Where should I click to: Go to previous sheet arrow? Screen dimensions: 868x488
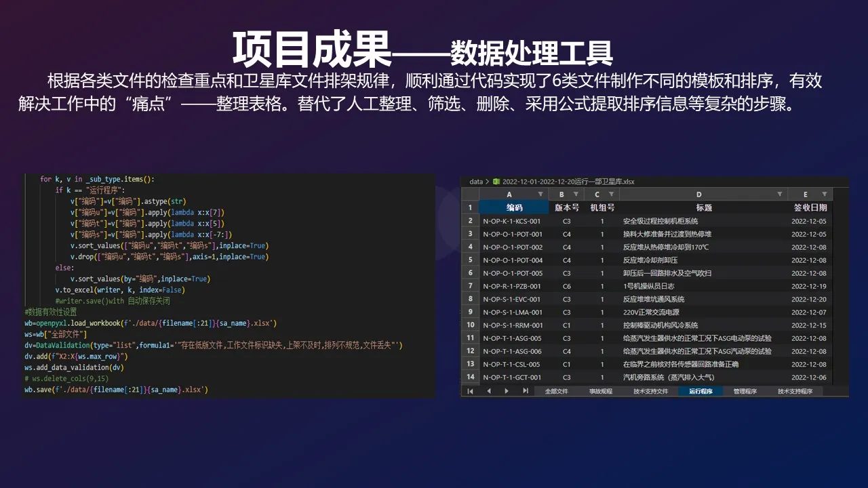(x=488, y=391)
